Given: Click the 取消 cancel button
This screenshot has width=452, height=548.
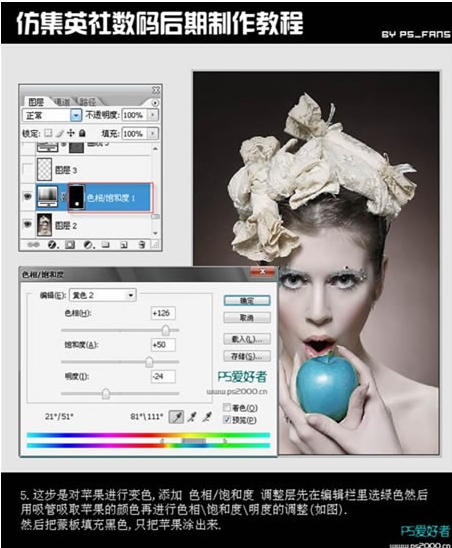Looking at the screenshot, I should tap(247, 318).
